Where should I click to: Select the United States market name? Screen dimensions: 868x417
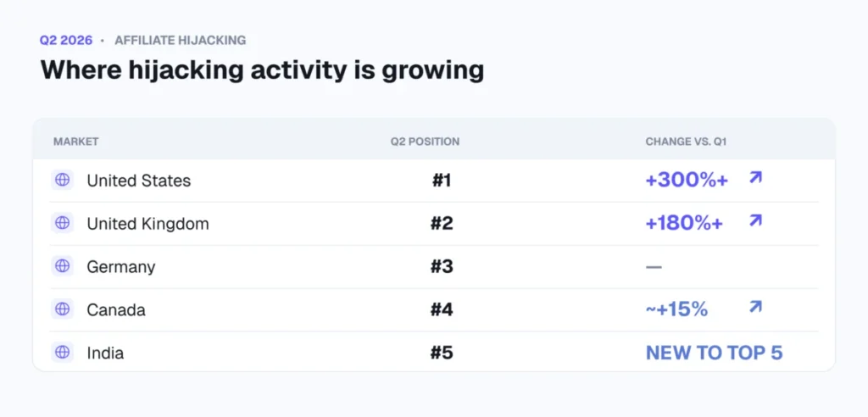[x=139, y=181]
